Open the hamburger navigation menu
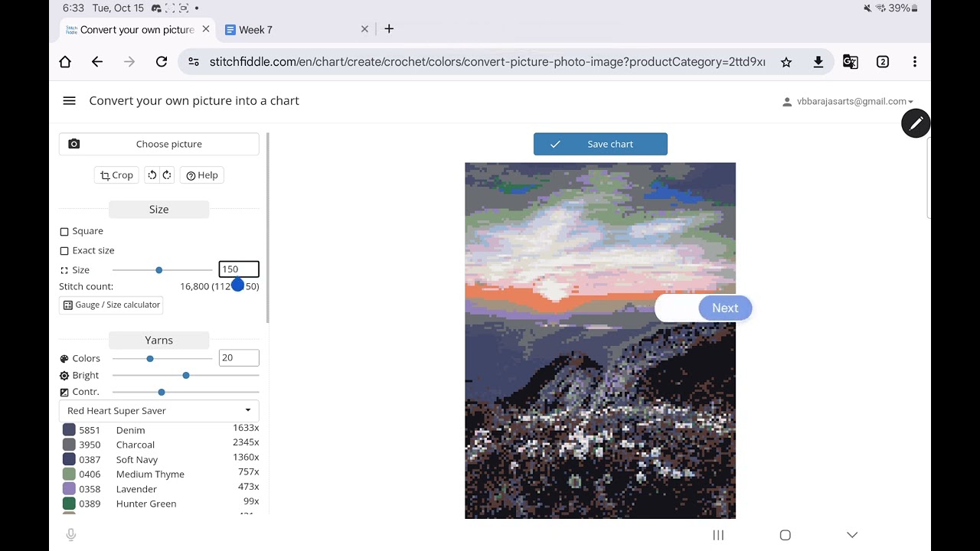The width and height of the screenshot is (980, 551). 69,101
